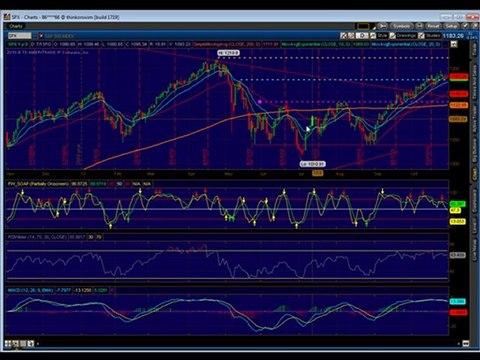This screenshot has height=360, width=480.
Task: Click the icon left of Style label
Action: [373, 36]
